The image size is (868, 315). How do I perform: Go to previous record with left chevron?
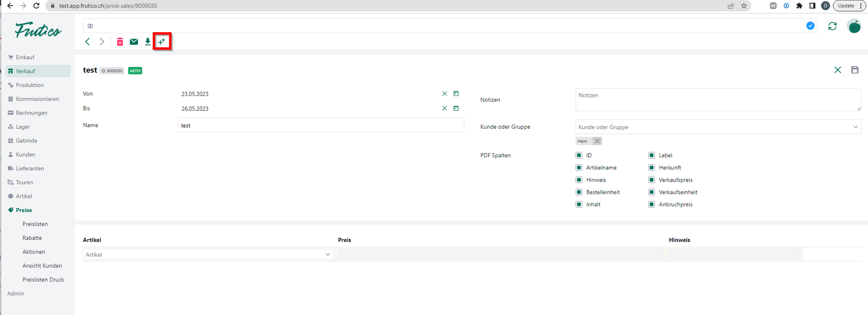(88, 42)
